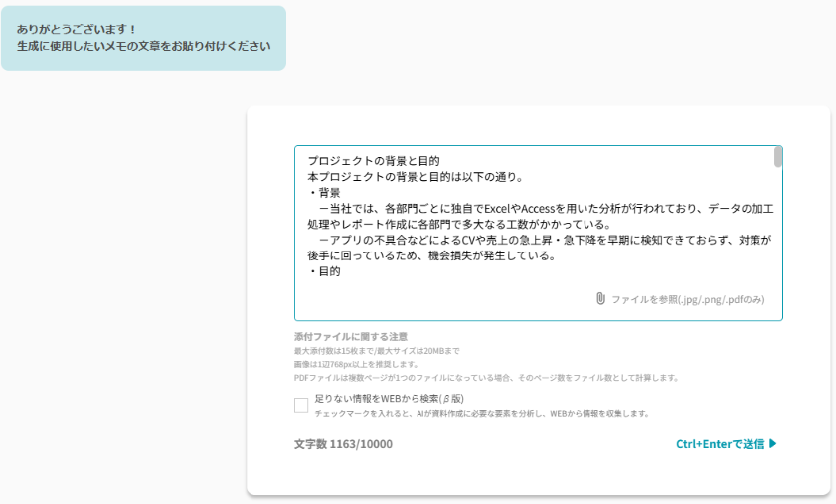Place cursor on the ・背景 line
The height and width of the screenshot is (504, 836).
[x=324, y=193]
